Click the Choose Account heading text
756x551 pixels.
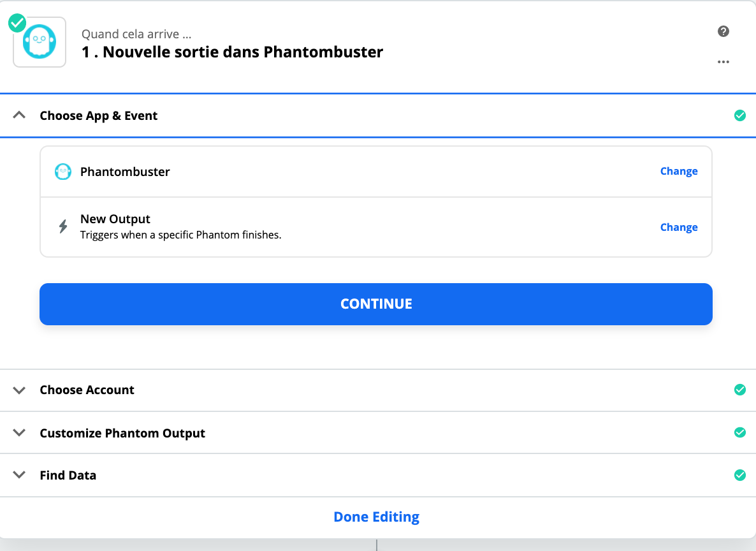click(87, 390)
